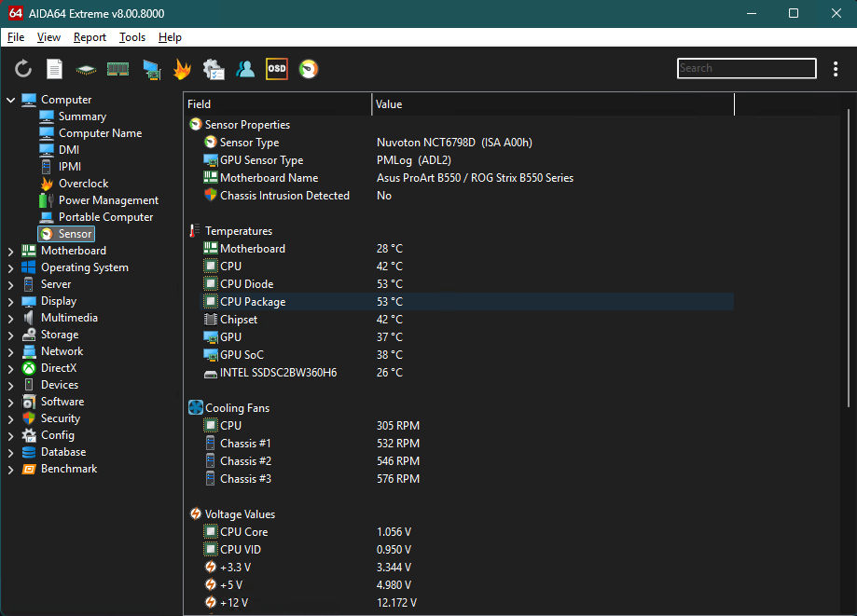Collapse the Computer tree node
This screenshot has width=857, height=616.
pyautogui.click(x=10, y=100)
